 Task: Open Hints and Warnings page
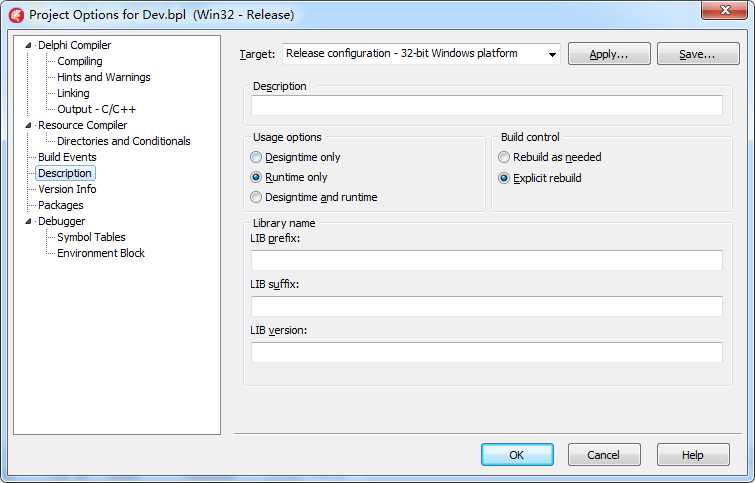tap(104, 77)
